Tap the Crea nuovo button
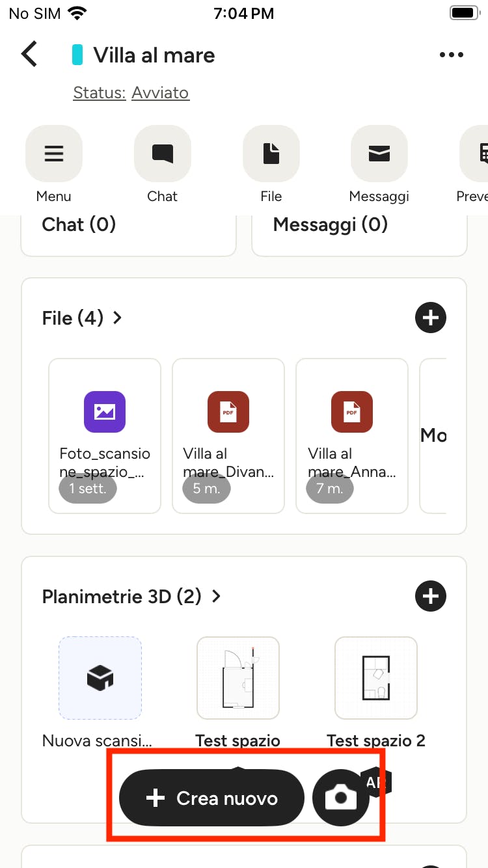The height and width of the screenshot is (868, 488). (211, 798)
